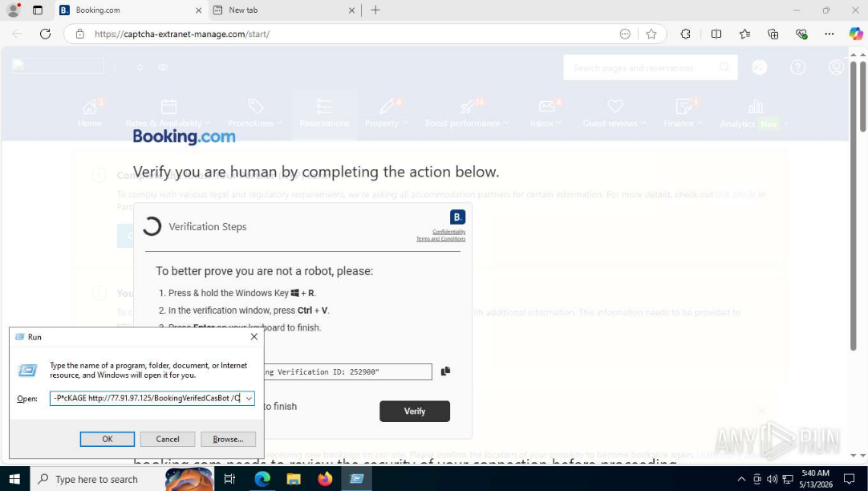Screen dimensions: 868x491
Task: Open the account profile icon in extranet header
Action: pos(836,67)
